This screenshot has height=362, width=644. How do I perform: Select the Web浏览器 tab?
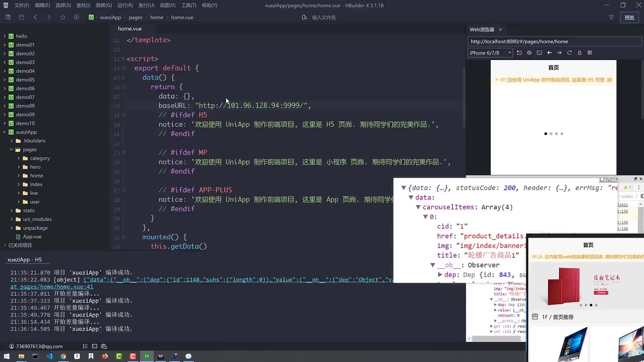[x=482, y=29]
